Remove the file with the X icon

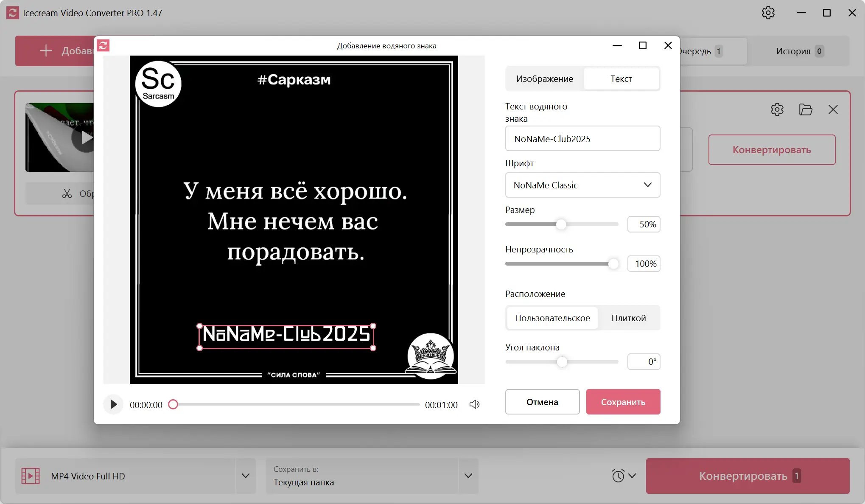point(833,109)
